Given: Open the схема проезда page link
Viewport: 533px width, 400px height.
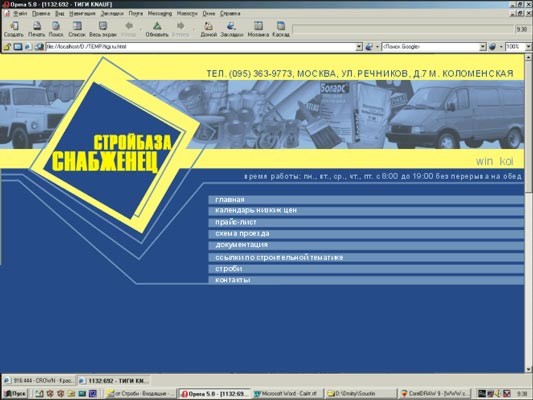Looking at the screenshot, I should point(242,234).
